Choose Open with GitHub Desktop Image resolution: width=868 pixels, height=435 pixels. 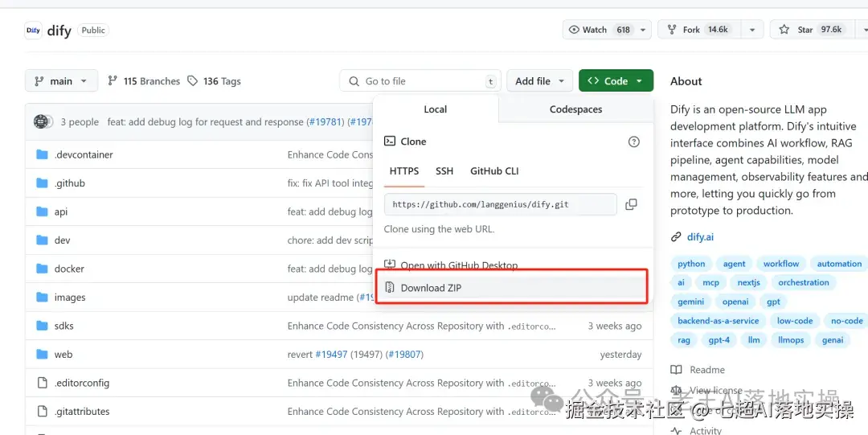459,265
